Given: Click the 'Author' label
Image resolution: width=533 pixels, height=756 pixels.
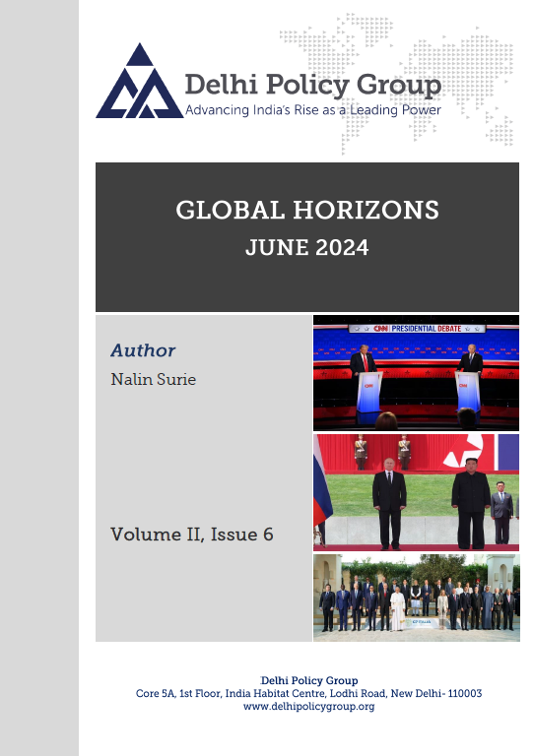Looking at the screenshot, I should [x=143, y=350].
